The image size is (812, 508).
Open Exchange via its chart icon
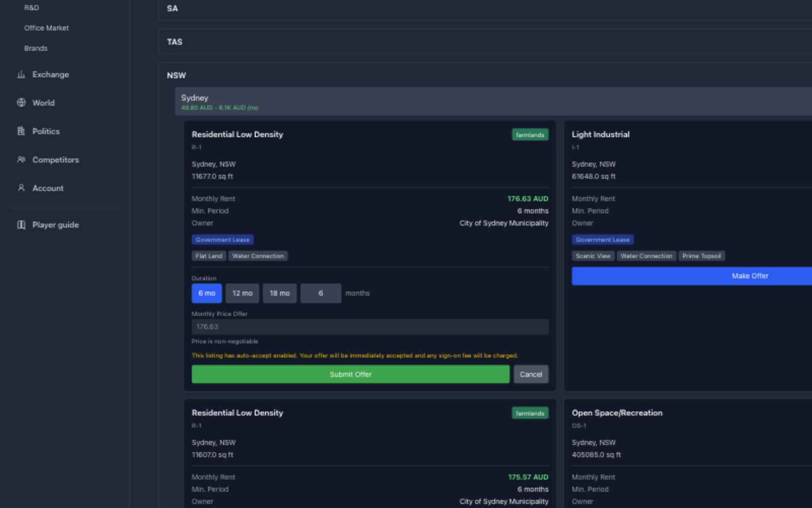pos(21,75)
